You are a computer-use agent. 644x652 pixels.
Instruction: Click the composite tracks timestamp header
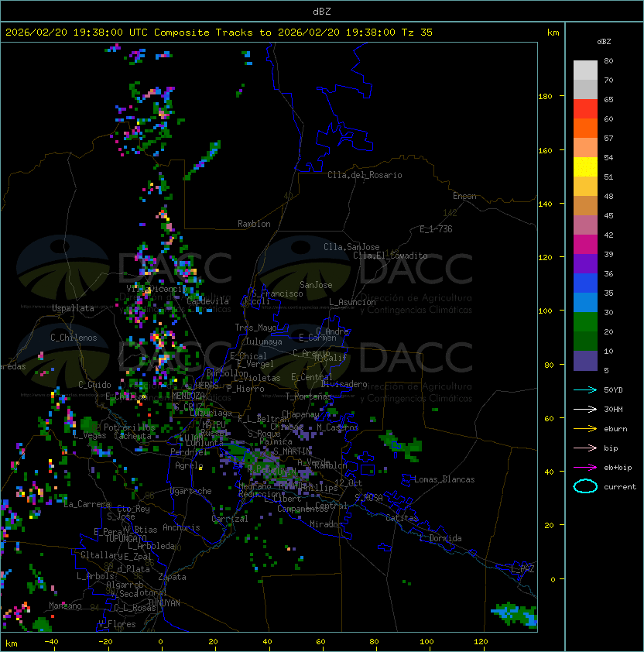click(219, 33)
